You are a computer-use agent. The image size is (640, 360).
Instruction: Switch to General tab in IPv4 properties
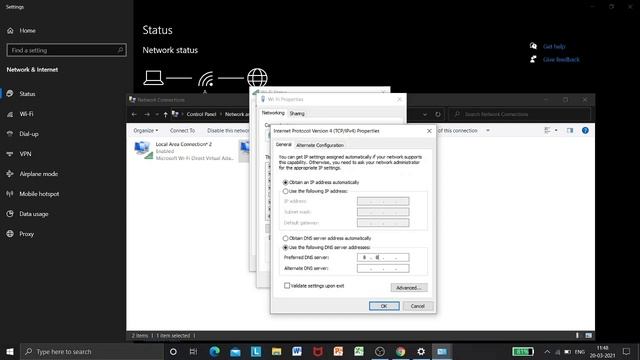pyautogui.click(x=283, y=144)
